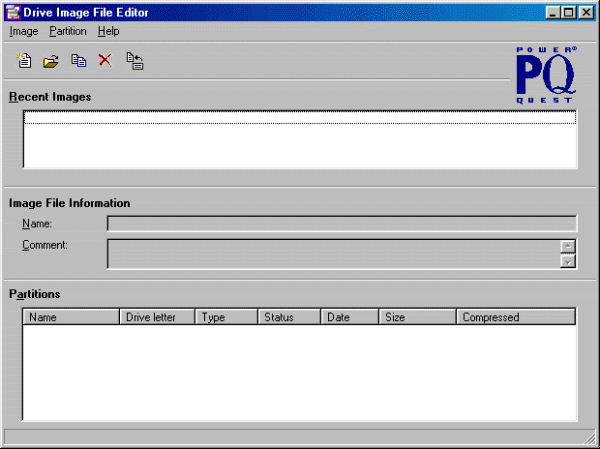Viewport: 600px width, 449px height.
Task: Maximize the Drive Image File Editor window
Action: [569, 13]
